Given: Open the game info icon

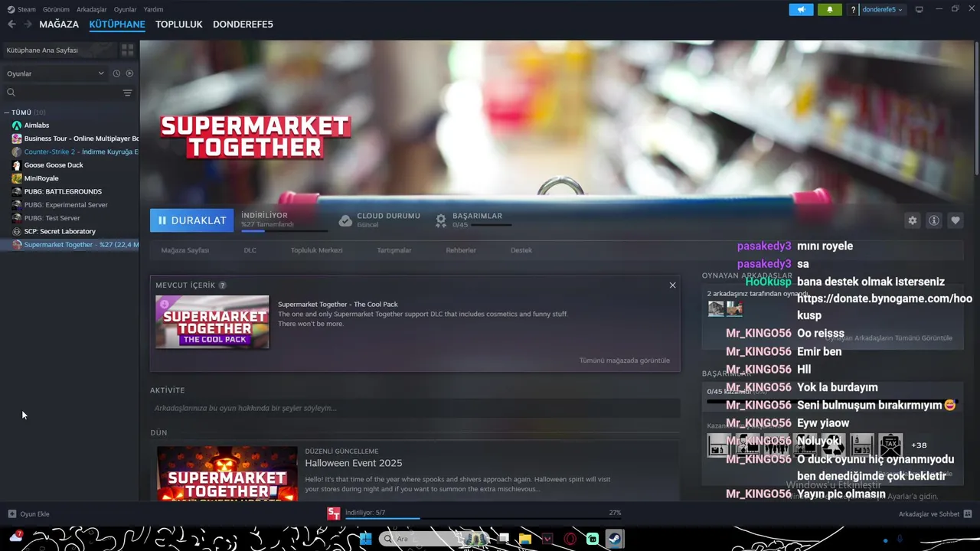Looking at the screenshot, I should [x=933, y=220].
